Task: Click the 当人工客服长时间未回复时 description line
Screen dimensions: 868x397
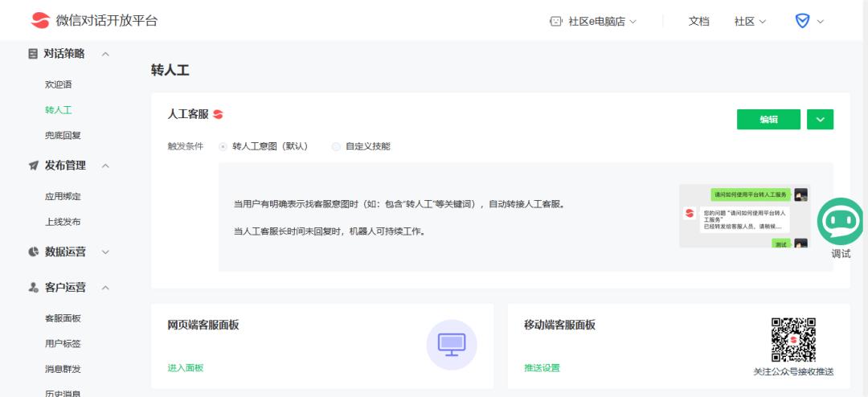Action: 331,231
